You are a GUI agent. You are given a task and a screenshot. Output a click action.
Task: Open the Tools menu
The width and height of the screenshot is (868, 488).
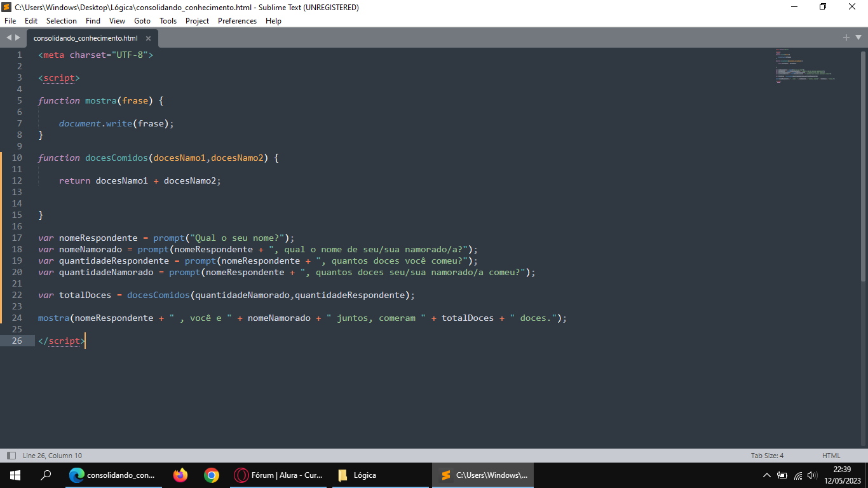[168, 21]
